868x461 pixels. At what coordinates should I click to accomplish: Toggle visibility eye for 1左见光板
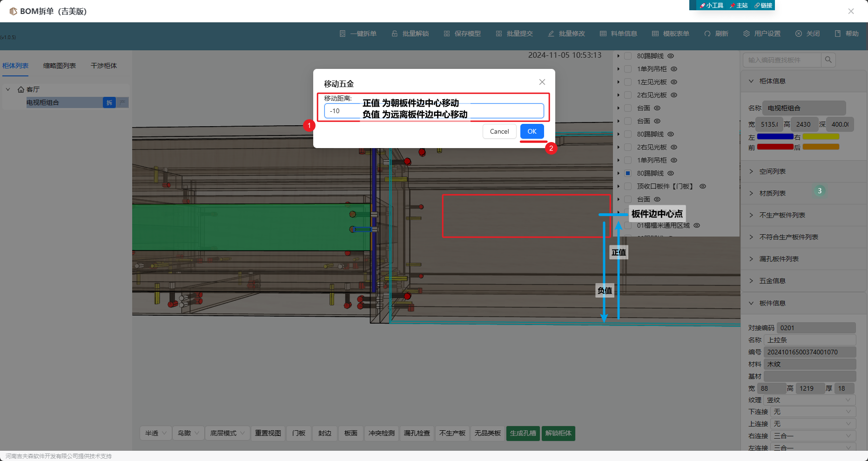coord(674,82)
